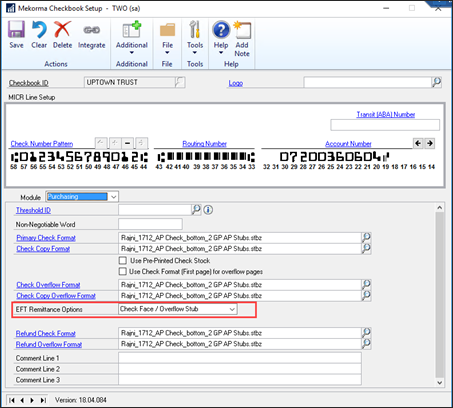Click the Account Number link
Image resolution: width=453 pixels, height=408 pixels.
pyautogui.click(x=348, y=144)
